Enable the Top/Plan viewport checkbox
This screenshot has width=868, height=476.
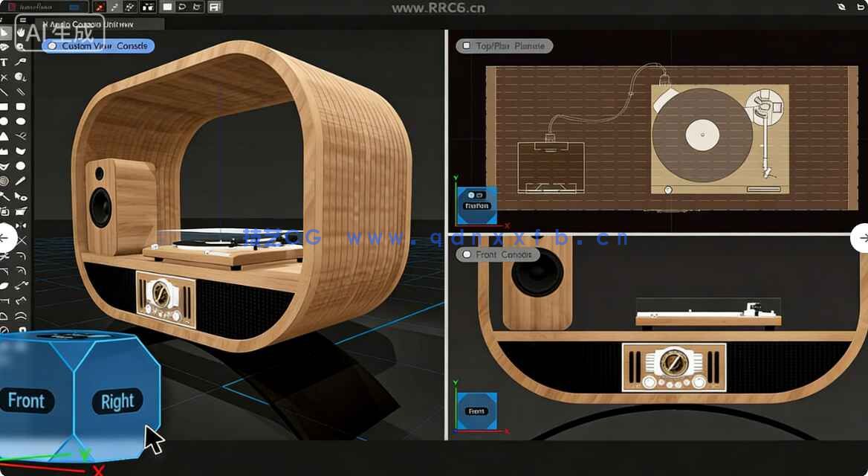coord(465,45)
